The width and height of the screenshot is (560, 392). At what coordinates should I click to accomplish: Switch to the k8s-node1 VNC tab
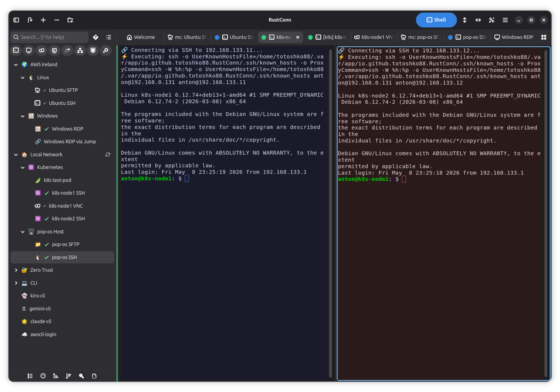pyautogui.click(x=374, y=37)
